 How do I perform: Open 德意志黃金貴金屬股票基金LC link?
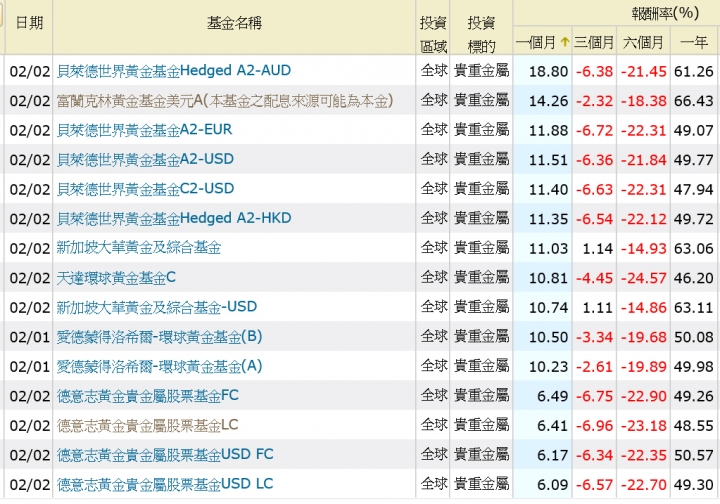point(147,425)
